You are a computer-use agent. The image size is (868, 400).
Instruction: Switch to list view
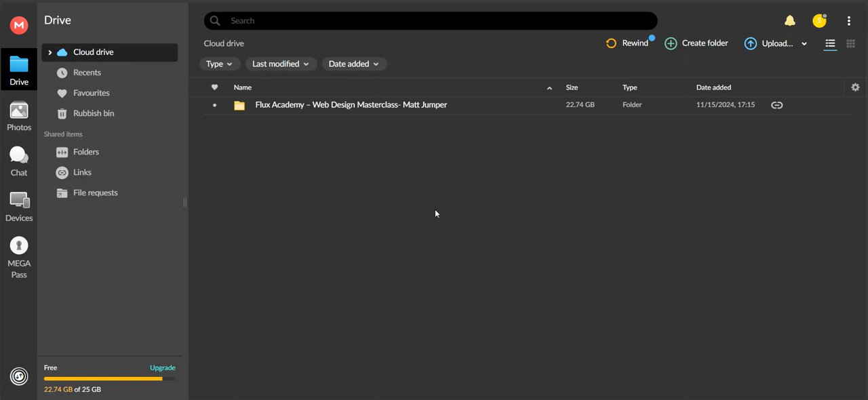(x=830, y=43)
